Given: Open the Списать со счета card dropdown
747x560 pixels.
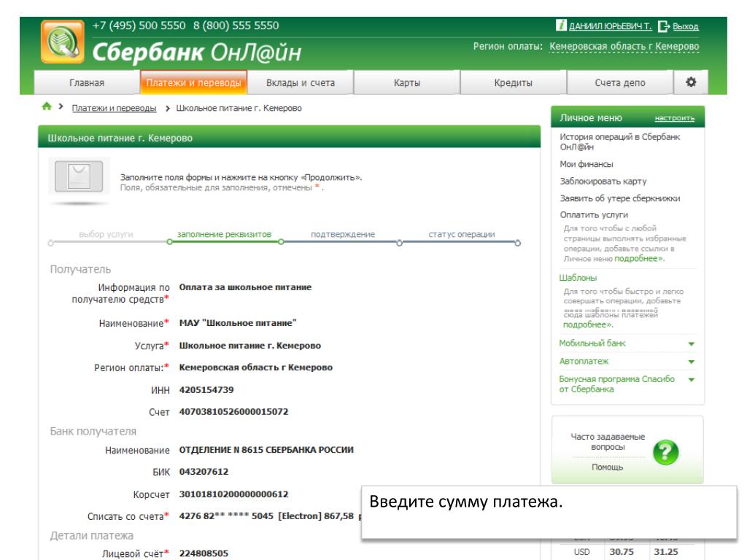Looking at the screenshot, I should [270, 516].
